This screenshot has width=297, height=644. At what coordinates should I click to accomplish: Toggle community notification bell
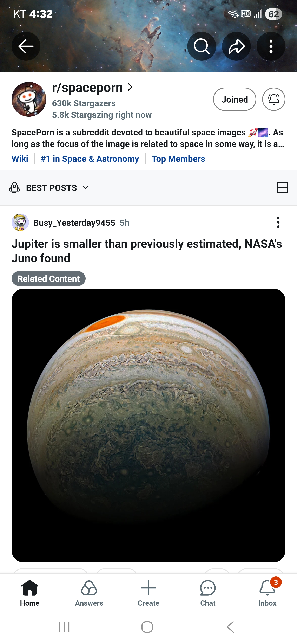[x=273, y=99]
